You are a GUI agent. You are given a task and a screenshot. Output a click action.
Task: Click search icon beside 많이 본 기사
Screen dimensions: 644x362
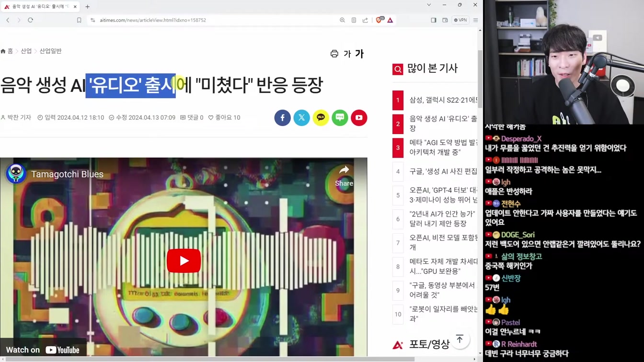point(398,69)
